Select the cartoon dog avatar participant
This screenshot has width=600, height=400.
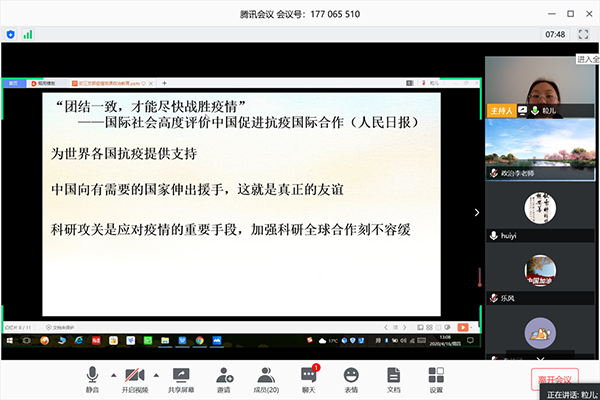pos(540,333)
